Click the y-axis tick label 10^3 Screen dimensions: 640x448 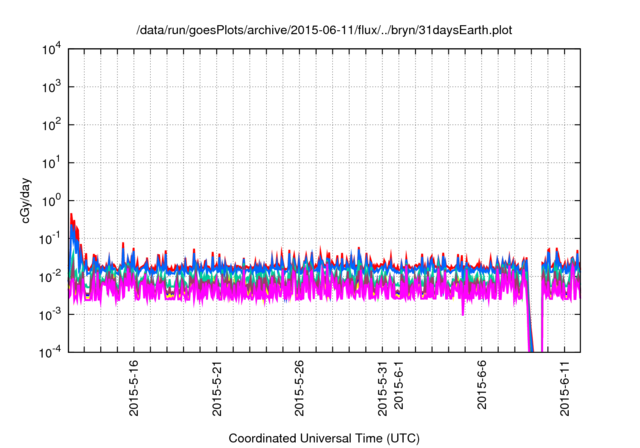click(x=50, y=87)
